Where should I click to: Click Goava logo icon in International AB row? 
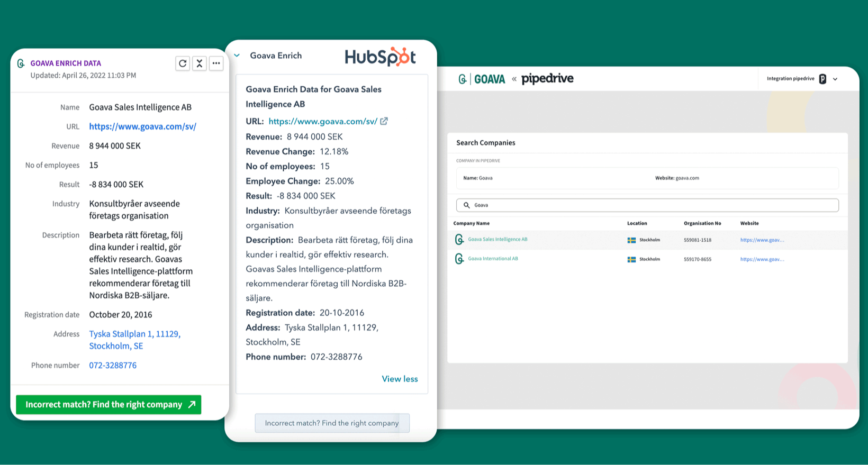tap(459, 259)
